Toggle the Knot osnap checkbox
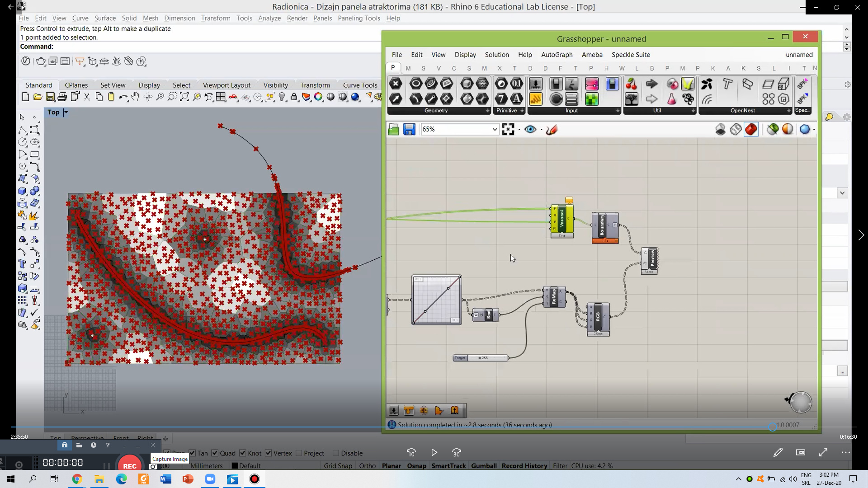Image resolution: width=868 pixels, height=488 pixels. tap(243, 453)
